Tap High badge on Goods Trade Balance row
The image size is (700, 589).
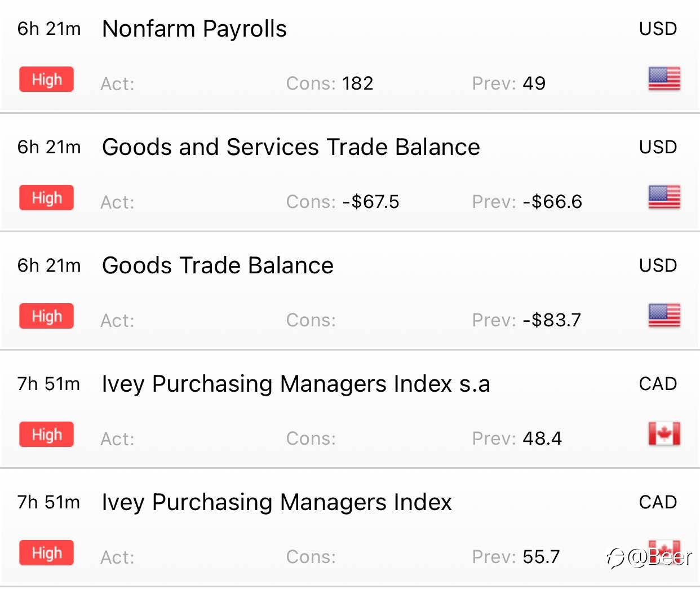coord(46,316)
